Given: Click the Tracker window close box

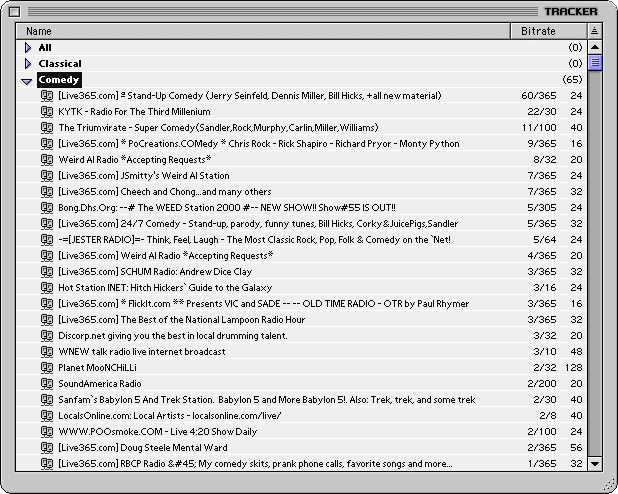Looking at the screenshot, I should (14, 12).
